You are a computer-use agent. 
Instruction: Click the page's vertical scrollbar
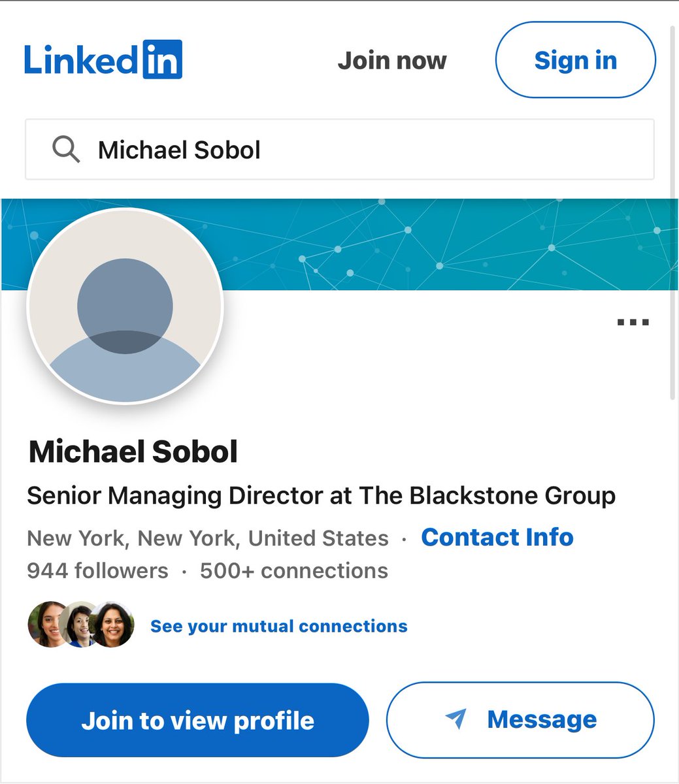(674, 212)
